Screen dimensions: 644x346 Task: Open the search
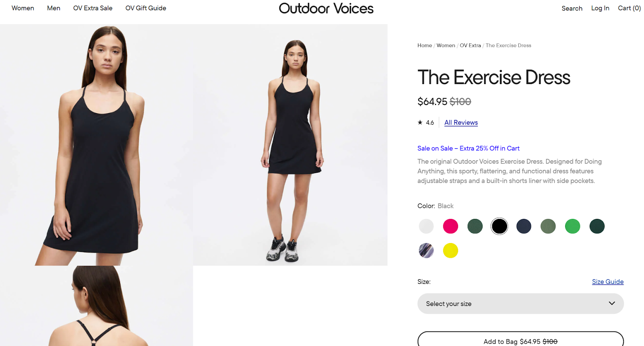[572, 8]
